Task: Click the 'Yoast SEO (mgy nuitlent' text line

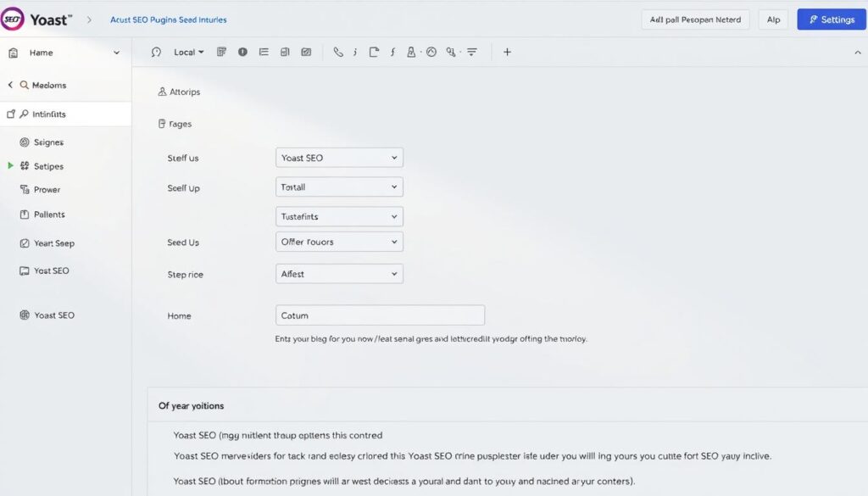Action: [278, 435]
